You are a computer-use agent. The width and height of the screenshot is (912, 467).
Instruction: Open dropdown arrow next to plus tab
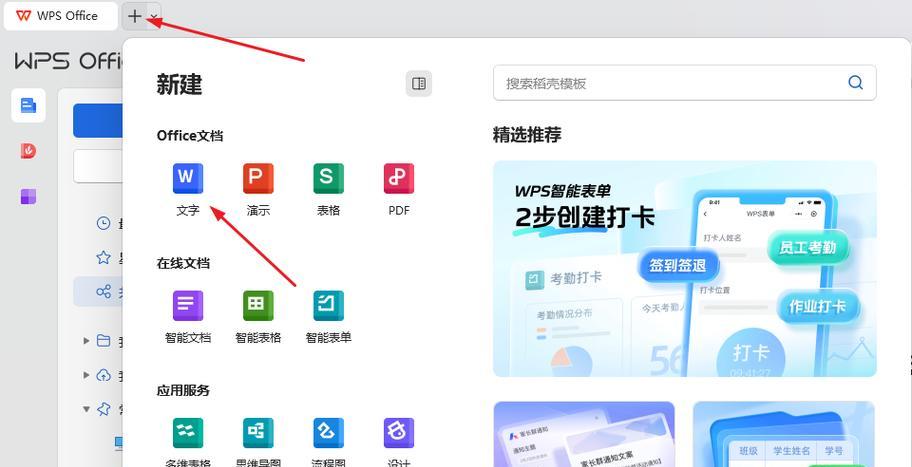coord(154,17)
